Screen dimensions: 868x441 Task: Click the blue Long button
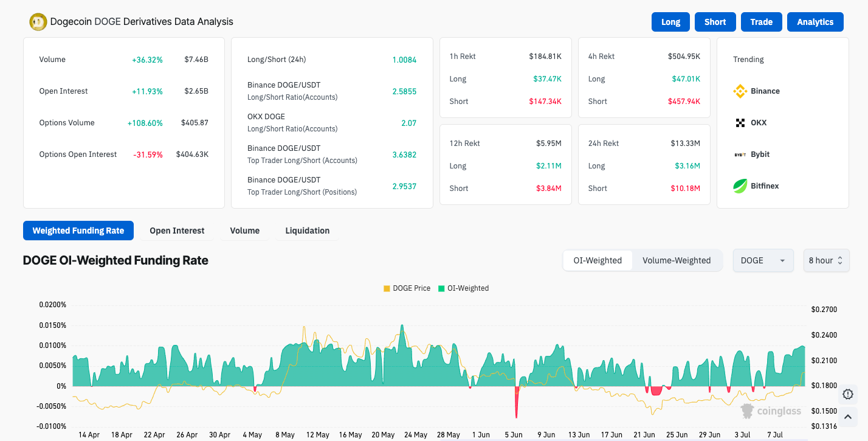(x=670, y=22)
